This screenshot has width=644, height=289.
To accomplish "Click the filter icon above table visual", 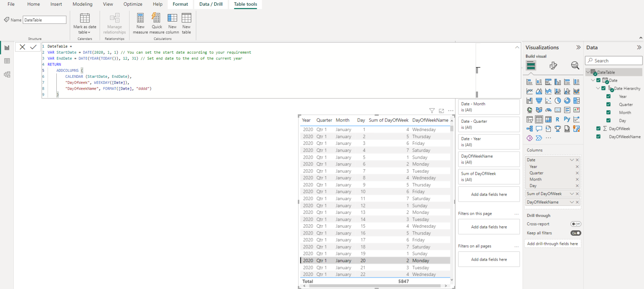I will (432, 111).
